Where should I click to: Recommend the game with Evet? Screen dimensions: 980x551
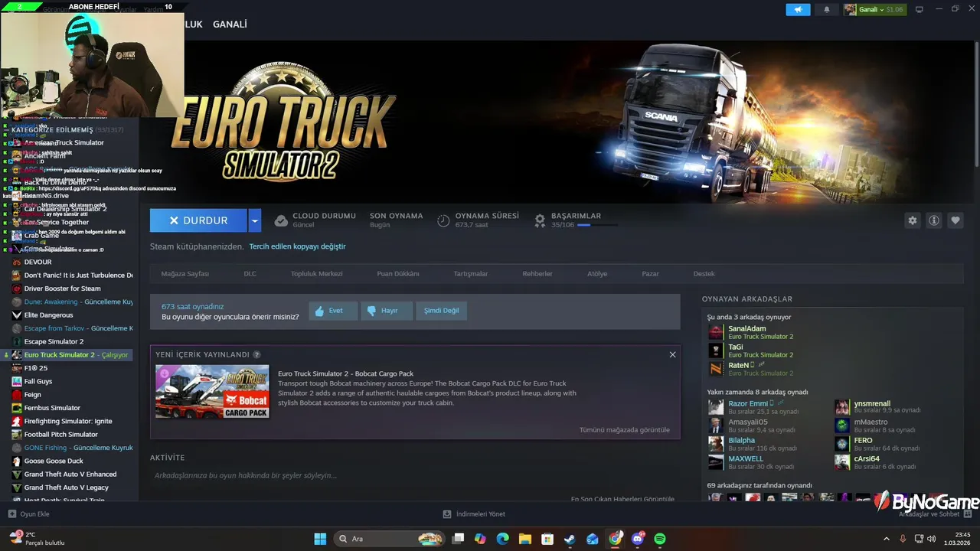click(333, 311)
